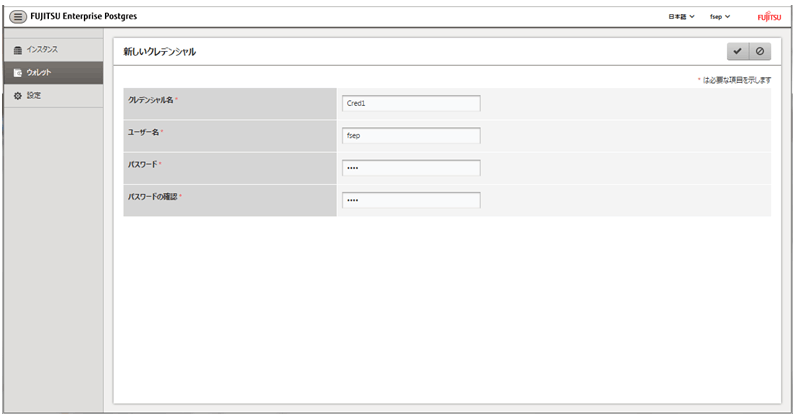
Task: Select the ウォレット menu item
Action: [x=53, y=73]
